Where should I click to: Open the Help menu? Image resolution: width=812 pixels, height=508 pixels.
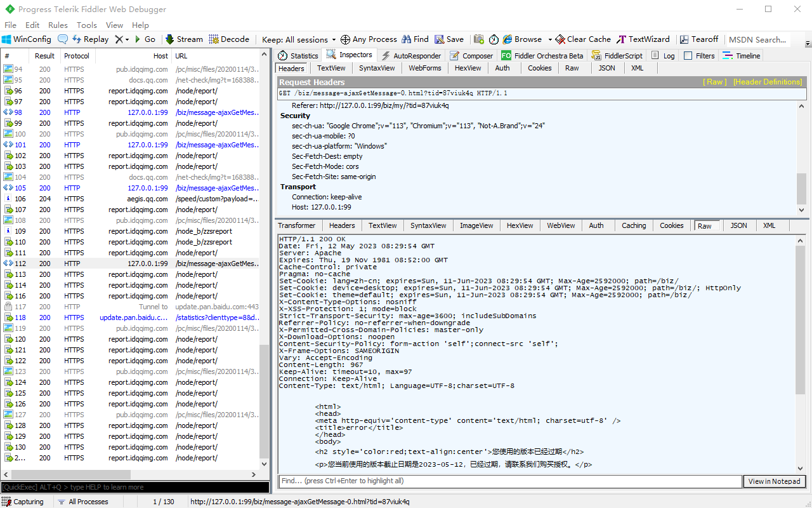click(140, 25)
